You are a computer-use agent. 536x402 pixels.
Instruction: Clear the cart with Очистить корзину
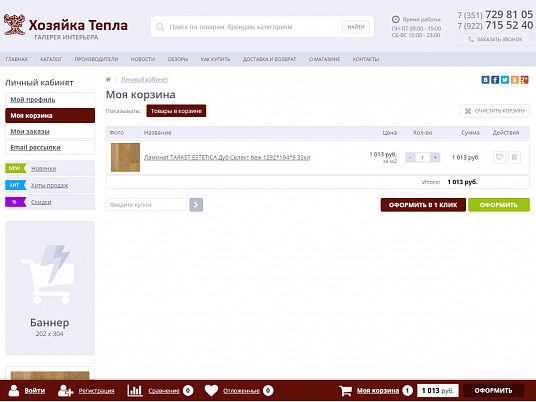click(x=495, y=111)
